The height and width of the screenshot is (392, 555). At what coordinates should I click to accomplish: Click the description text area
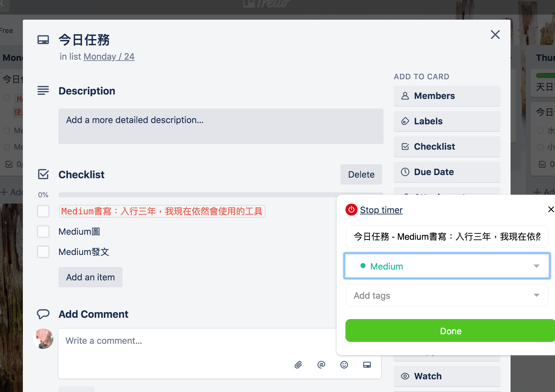(221, 126)
